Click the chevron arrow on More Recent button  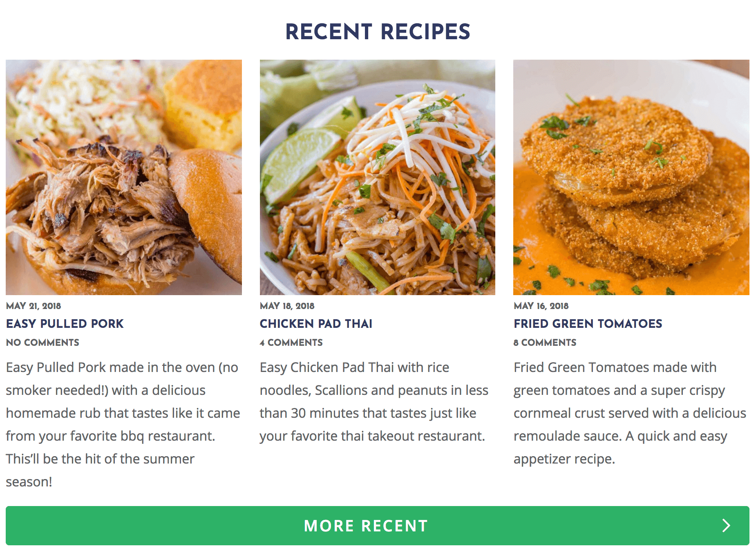[x=726, y=526]
